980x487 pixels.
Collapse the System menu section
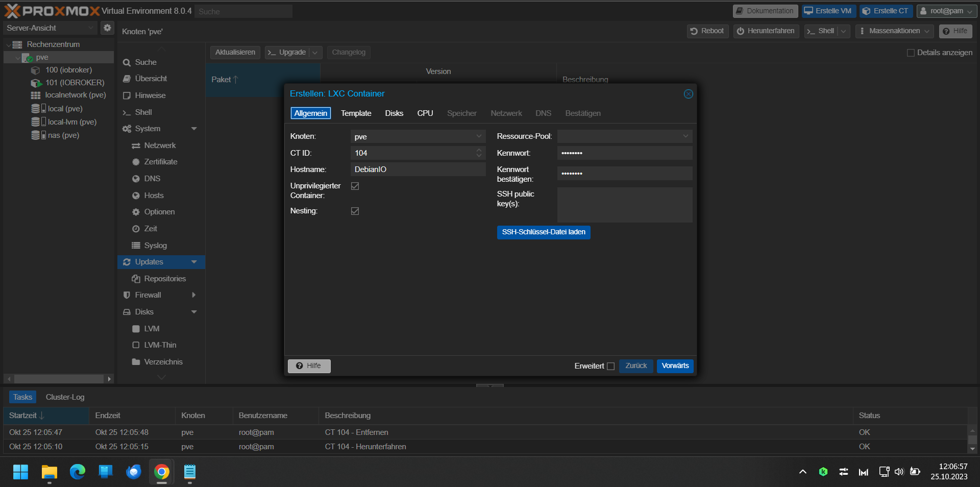tap(194, 129)
